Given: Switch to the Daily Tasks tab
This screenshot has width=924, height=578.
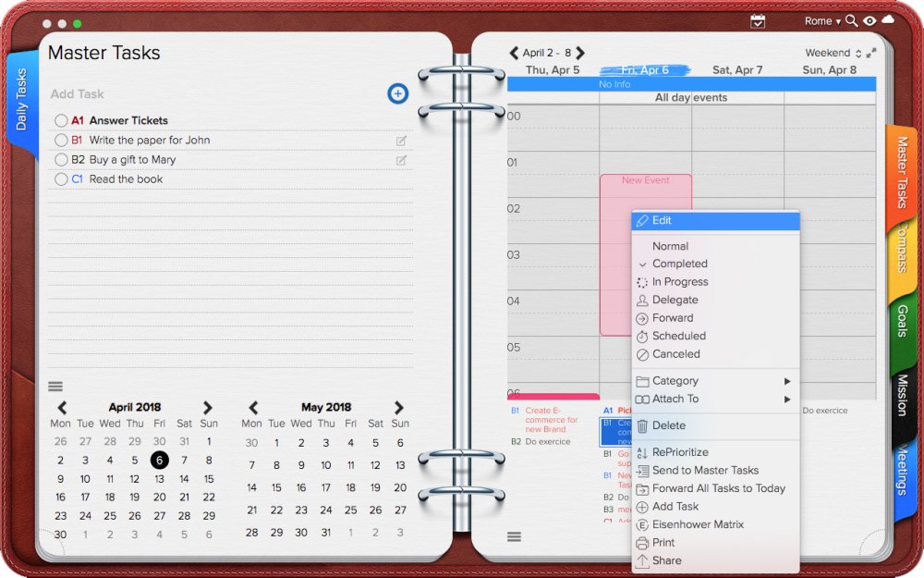Looking at the screenshot, I should [x=21, y=99].
